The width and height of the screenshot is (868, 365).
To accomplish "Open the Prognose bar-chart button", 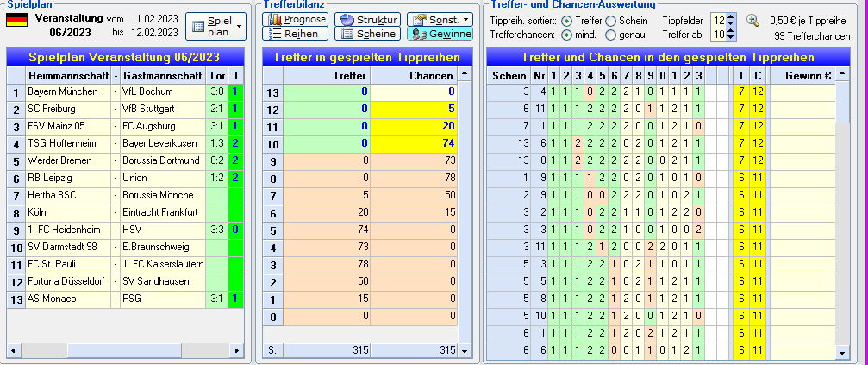I will (x=295, y=19).
